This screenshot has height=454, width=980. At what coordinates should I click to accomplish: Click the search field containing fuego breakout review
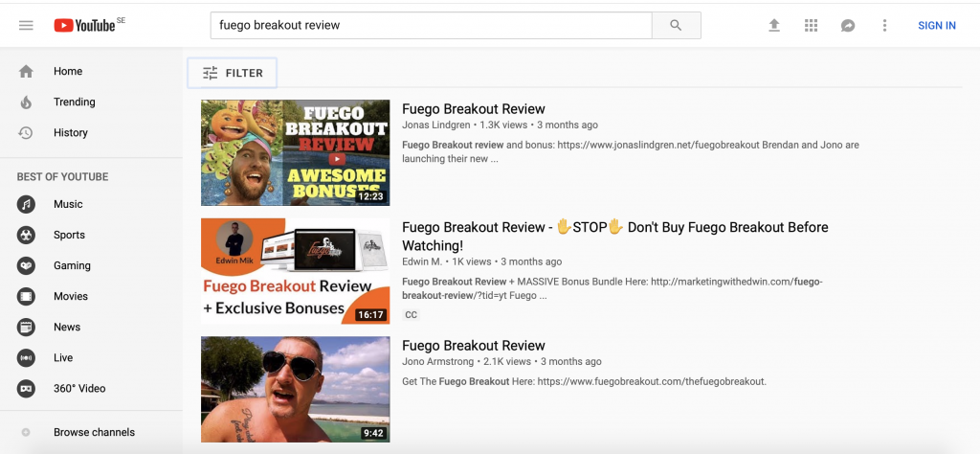click(x=431, y=26)
